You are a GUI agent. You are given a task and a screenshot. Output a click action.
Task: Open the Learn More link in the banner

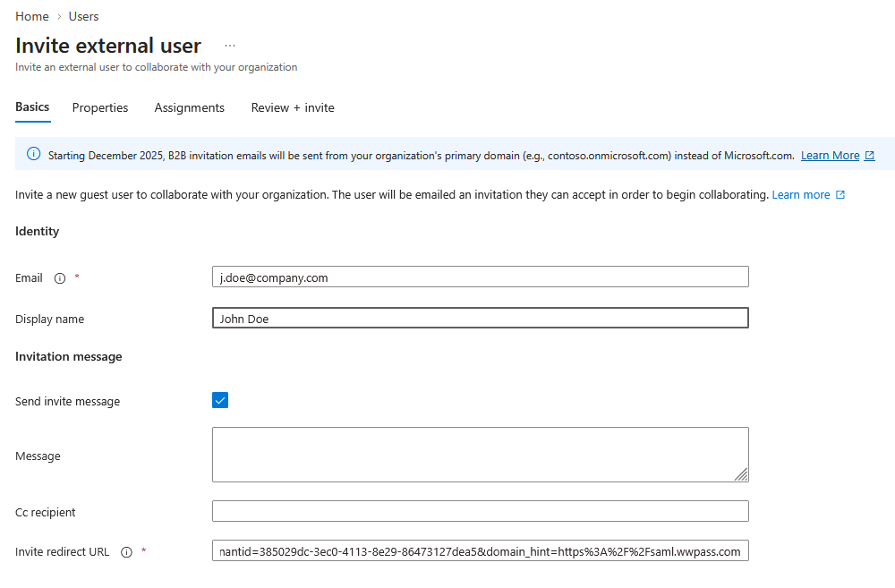tap(830, 155)
